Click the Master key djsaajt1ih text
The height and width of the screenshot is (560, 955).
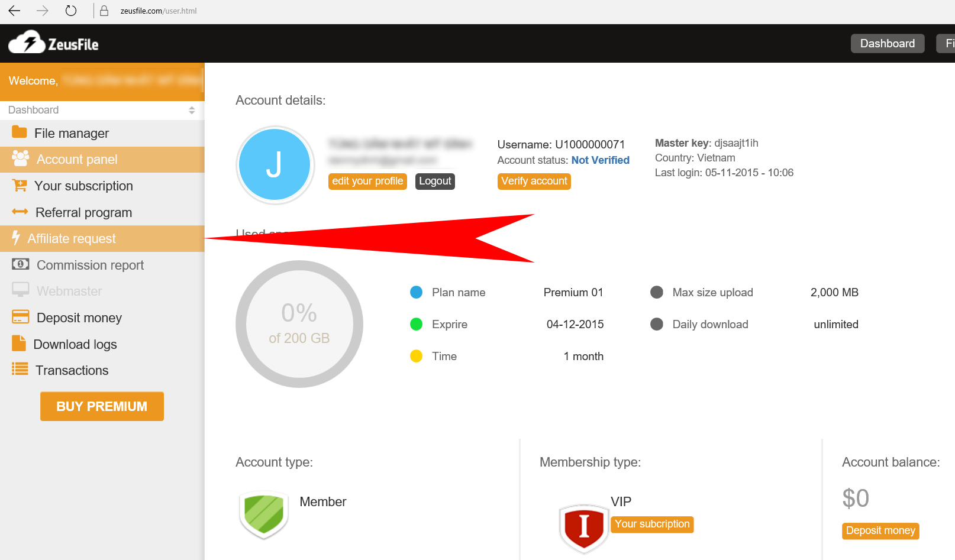(706, 143)
